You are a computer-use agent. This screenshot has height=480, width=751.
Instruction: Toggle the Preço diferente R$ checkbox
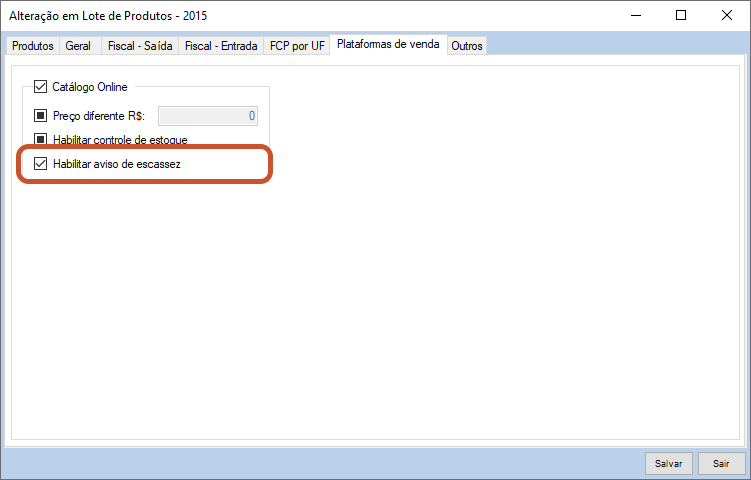tap(40, 115)
